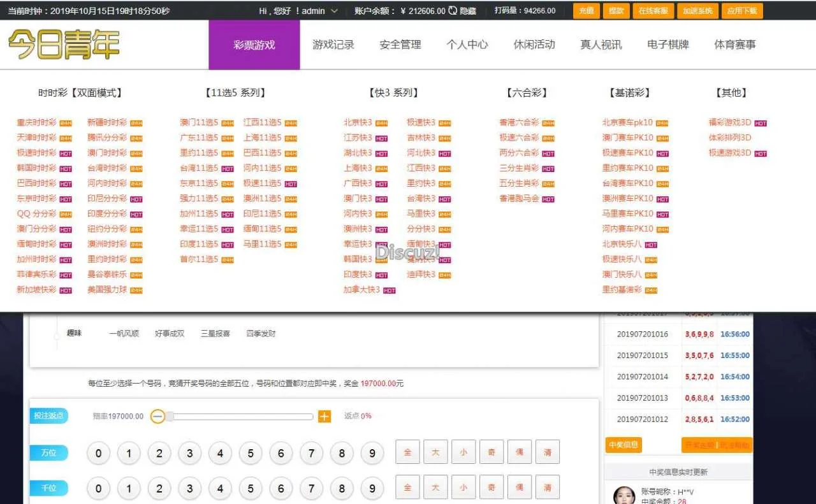Screen dimensions: 816x504
Task: Click the orange plus icon beside slider
Action: pos(324,417)
